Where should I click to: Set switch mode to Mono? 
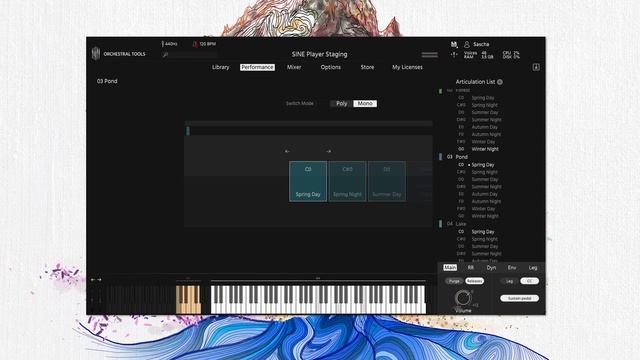coord(365,104)
